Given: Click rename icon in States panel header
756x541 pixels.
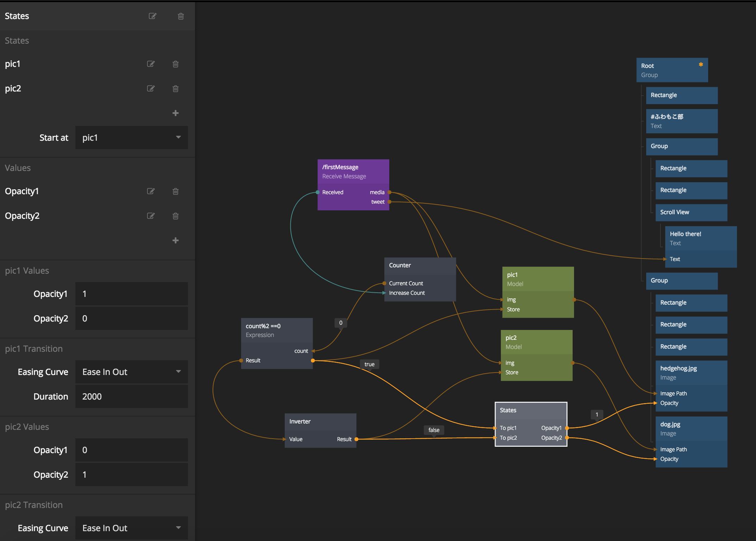Looking at the screenshot, I should point(152,16).
